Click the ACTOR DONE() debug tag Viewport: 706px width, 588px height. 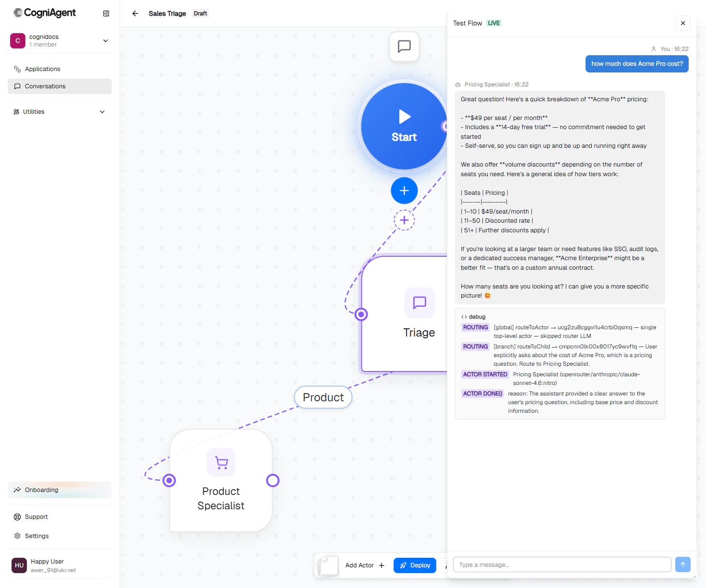[482, 394]
